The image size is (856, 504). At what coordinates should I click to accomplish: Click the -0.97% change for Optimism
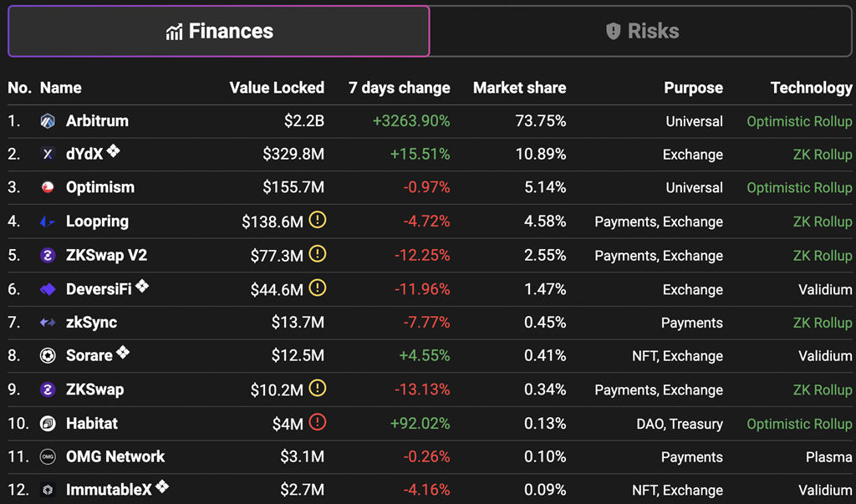click(427, 188)
